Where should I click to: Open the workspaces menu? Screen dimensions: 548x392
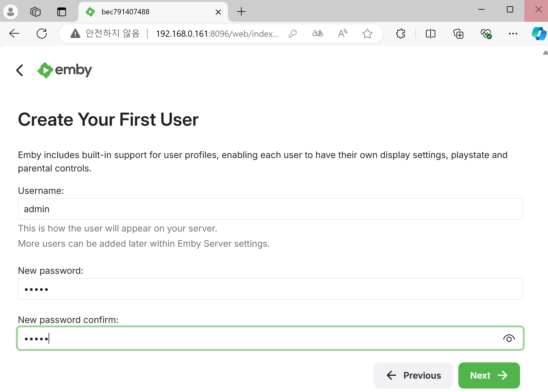tap(35, 12)
